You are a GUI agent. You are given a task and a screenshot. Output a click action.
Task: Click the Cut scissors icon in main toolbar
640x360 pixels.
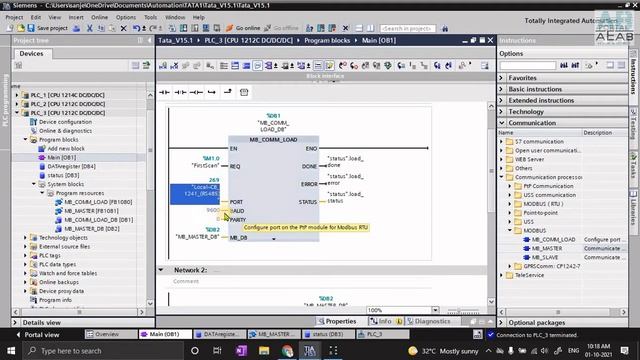tap(89, 28)
